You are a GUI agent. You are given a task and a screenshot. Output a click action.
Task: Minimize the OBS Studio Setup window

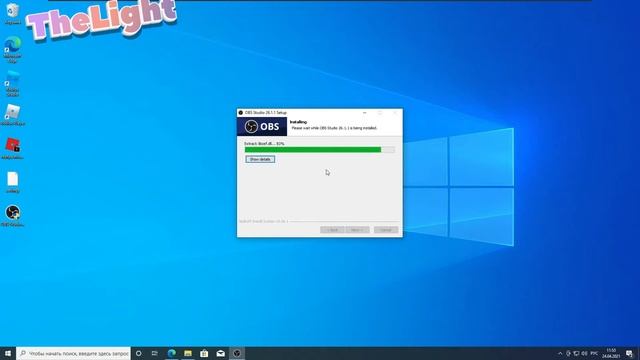364,113
